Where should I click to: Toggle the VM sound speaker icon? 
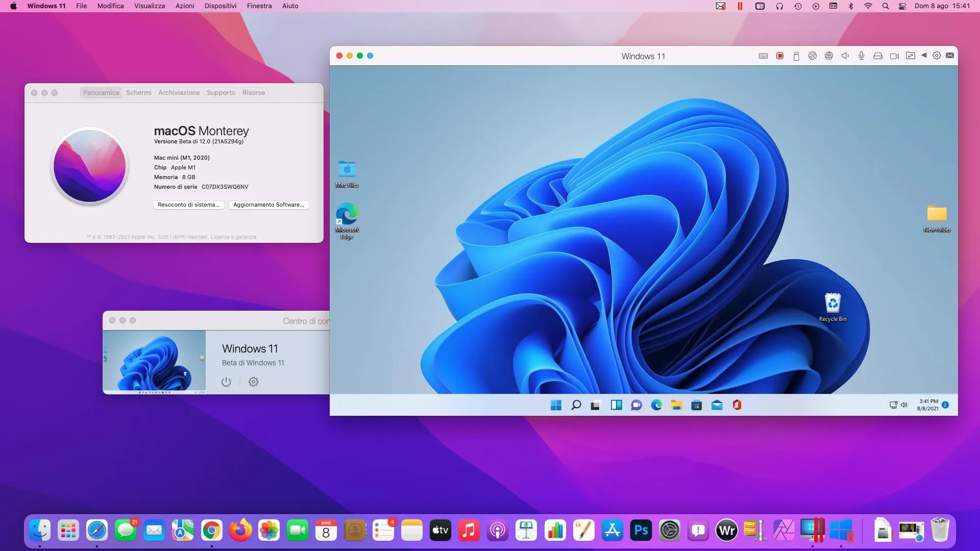click(x=845, y=56)
